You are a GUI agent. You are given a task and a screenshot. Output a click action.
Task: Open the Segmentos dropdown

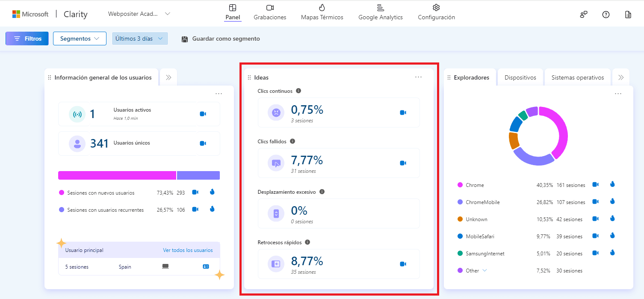[x=80, y=38]
